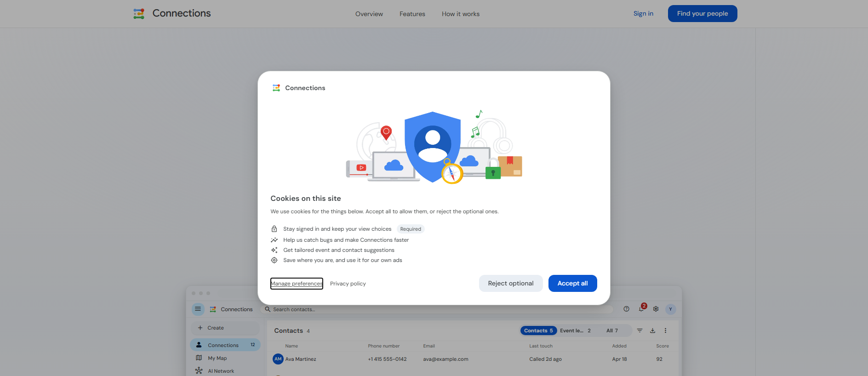Click the Last touch column header
Image resolution: width=868 pixels, height=376 pixels.
pyautogui.click(x=541, y=346)
